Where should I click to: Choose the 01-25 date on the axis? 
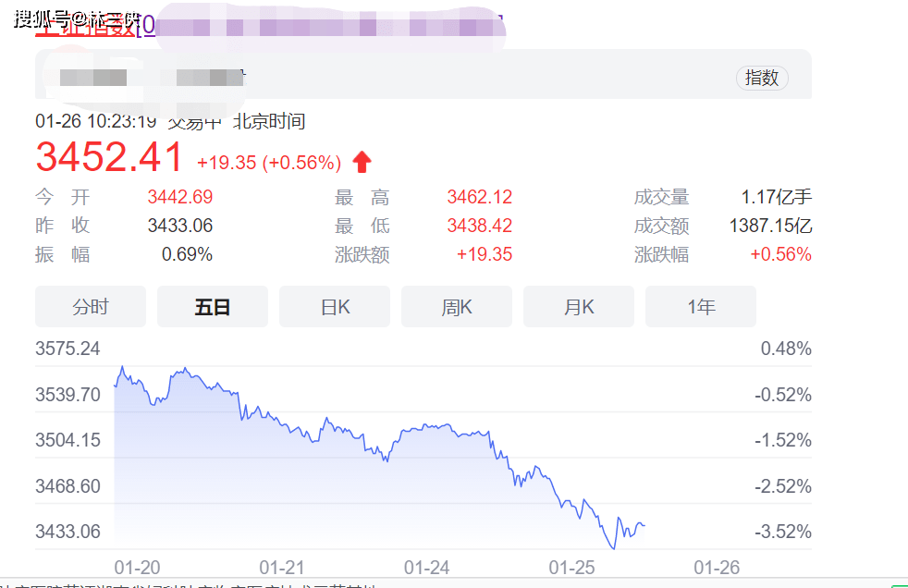tap(572, 566)
